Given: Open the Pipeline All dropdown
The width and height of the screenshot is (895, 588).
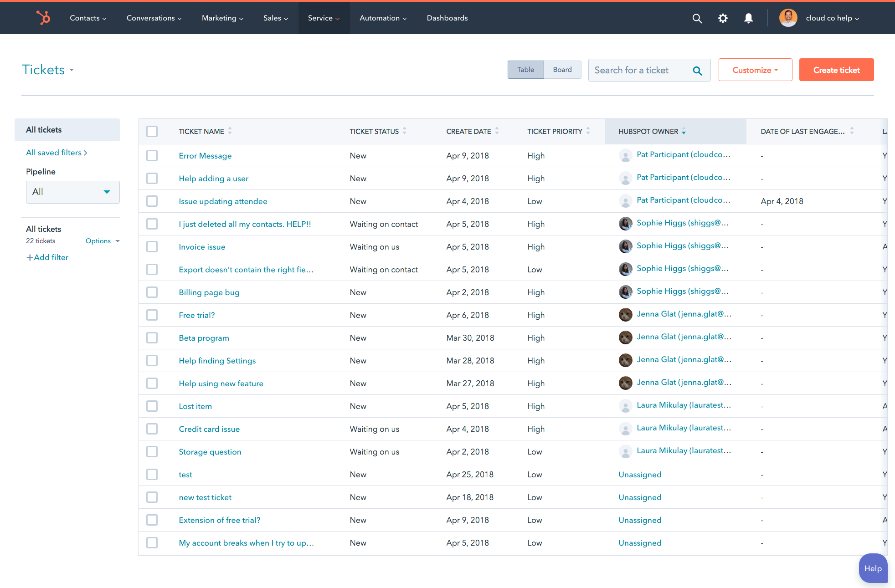Looking at the screenshot, I should coord(72,192).
